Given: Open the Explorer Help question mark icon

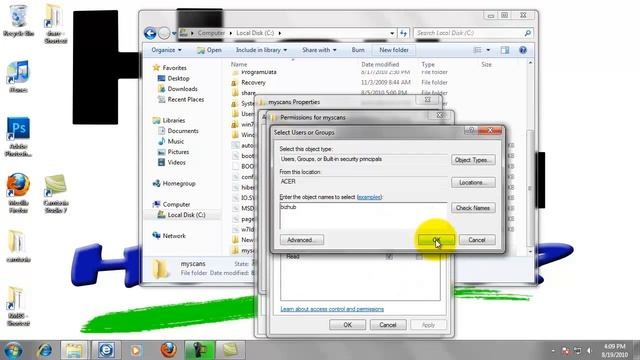Looking at the screenshot, I should tap(522, 50).
